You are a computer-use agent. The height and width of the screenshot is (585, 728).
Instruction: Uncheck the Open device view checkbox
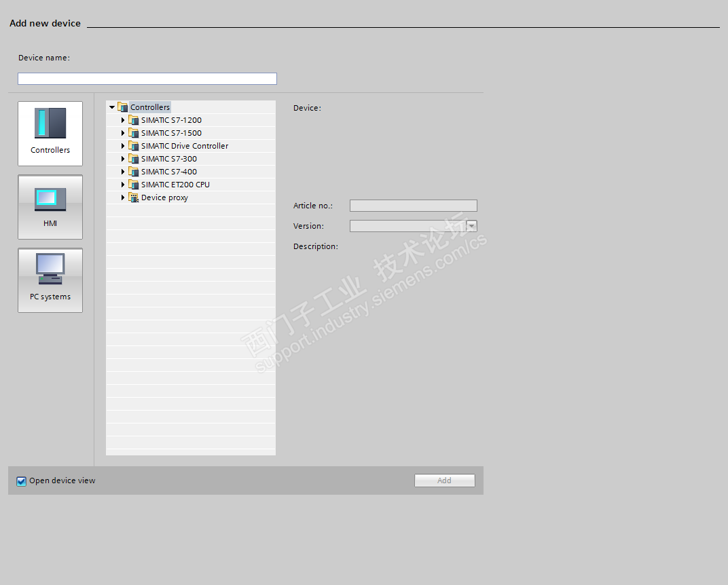click(x=21, y=481)
